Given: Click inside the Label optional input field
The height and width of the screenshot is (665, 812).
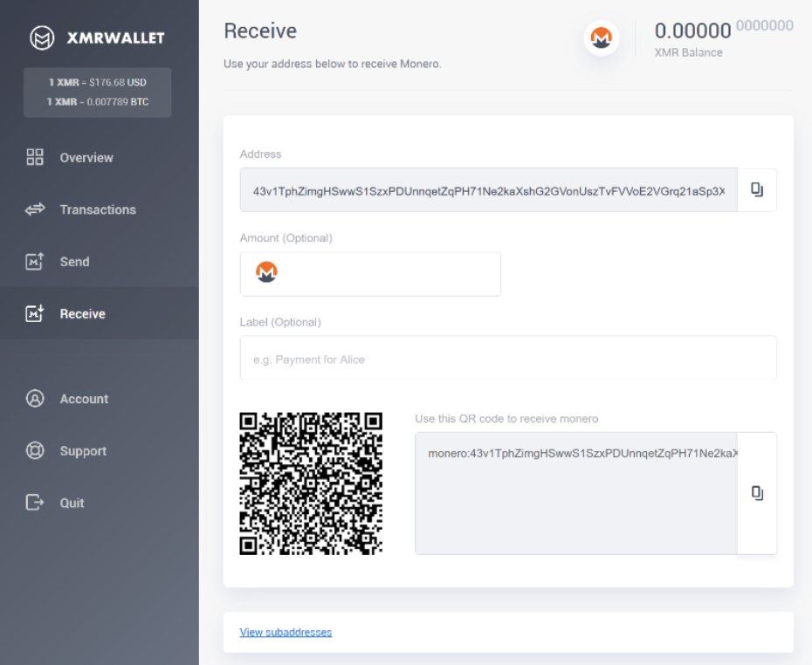Looking at the screenshot, I should [508, 358].
